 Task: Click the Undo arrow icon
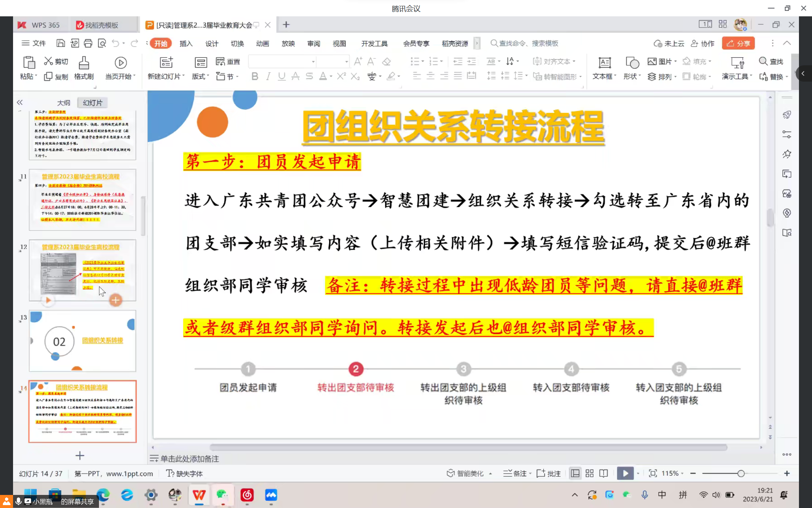pos(116,44)
